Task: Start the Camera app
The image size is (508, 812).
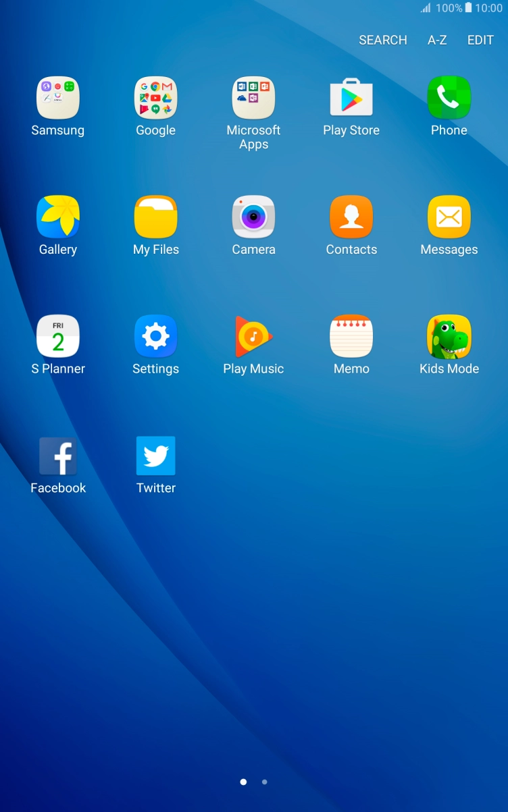Action: (x=253, y=217)
